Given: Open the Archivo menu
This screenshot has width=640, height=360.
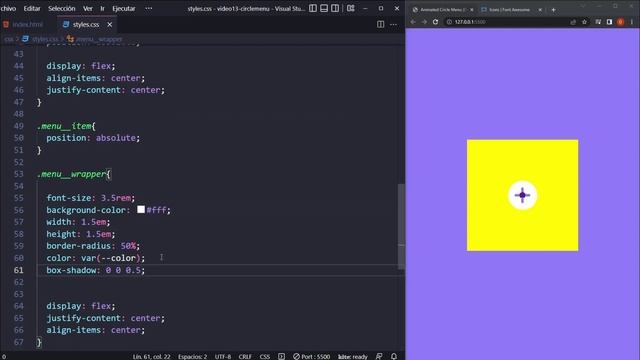Looking at the screenshot, I should [7, 8].
